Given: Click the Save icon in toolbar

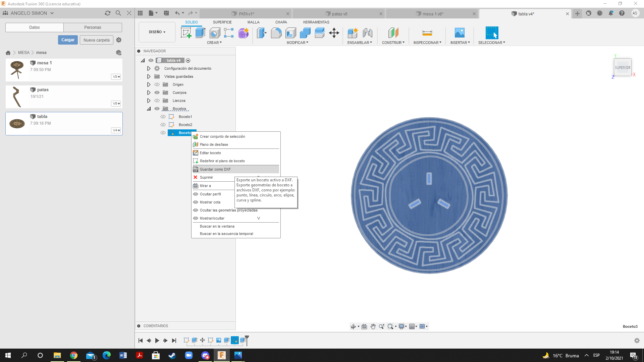Looking at the screenshot, I should [x=166, y=13].
